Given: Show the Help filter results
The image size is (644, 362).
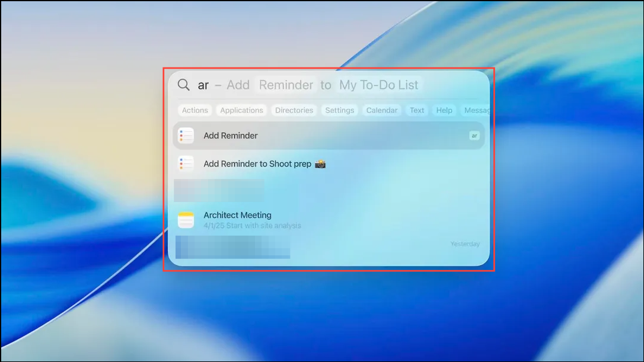Looking at the screenshot, I should [444, 110].
